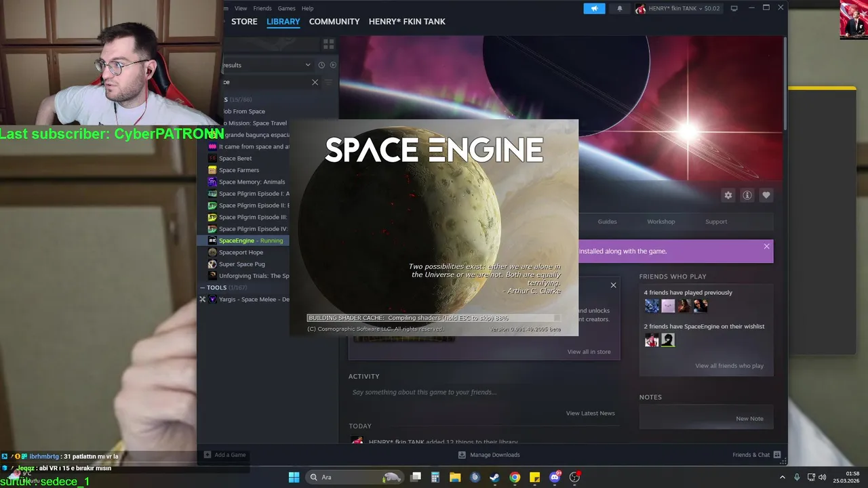This screenshot has height=488, width=868.
Task: Open the COMMUNITY section
Action: coord(334,22)
